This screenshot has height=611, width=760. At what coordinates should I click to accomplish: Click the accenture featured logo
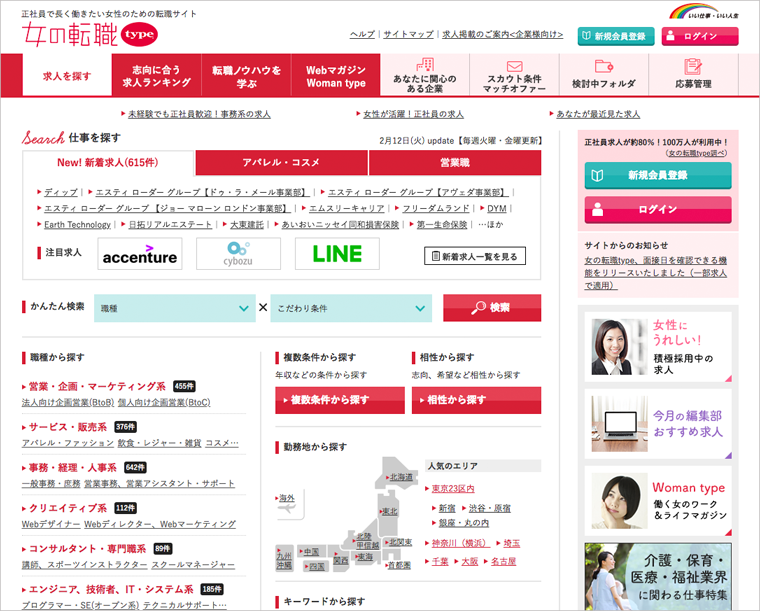point(140,253)
